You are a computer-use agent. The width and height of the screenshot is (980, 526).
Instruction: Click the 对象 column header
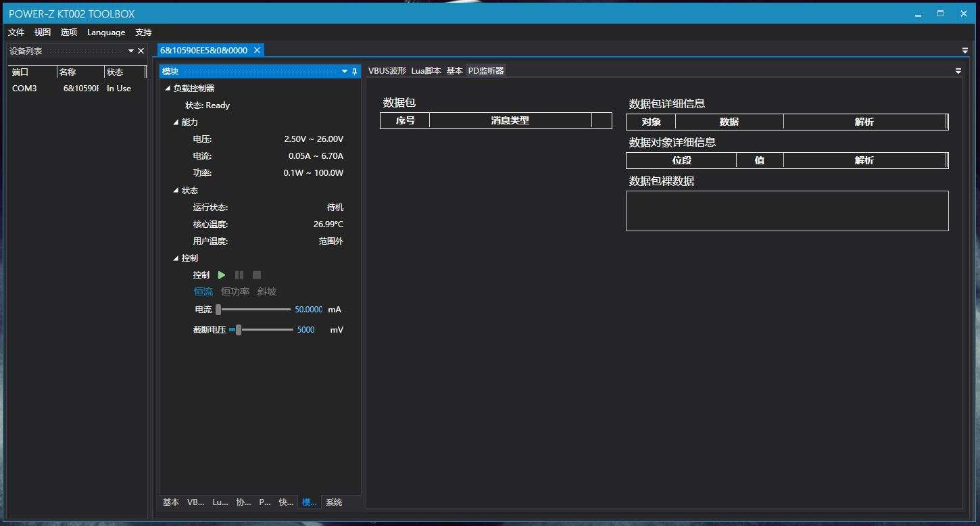651,122
